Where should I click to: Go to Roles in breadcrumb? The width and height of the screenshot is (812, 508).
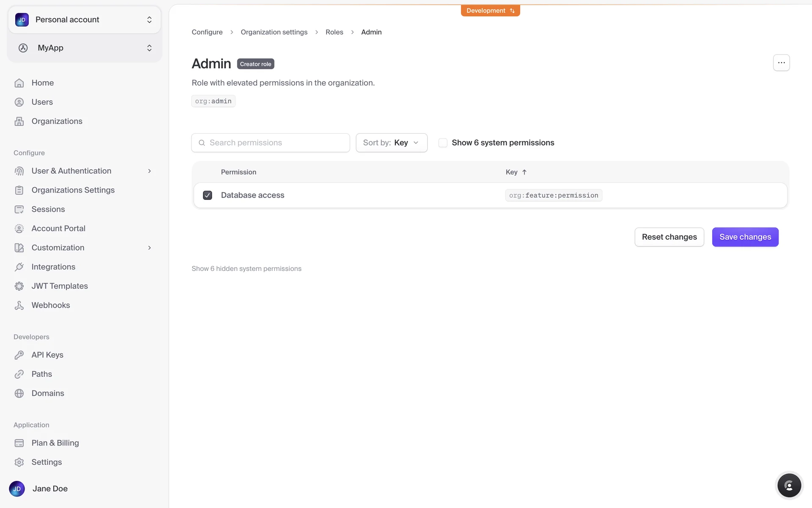[x=334, y=32]
